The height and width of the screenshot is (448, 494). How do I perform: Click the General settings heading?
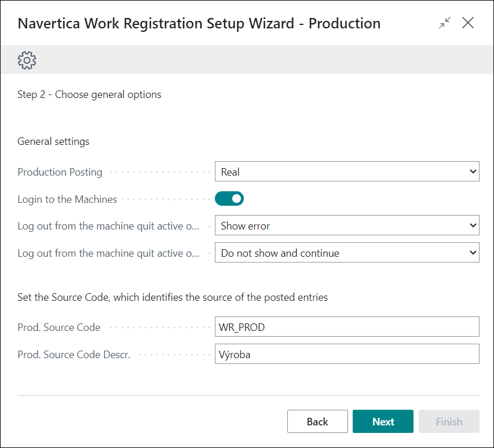coord(53,141)
